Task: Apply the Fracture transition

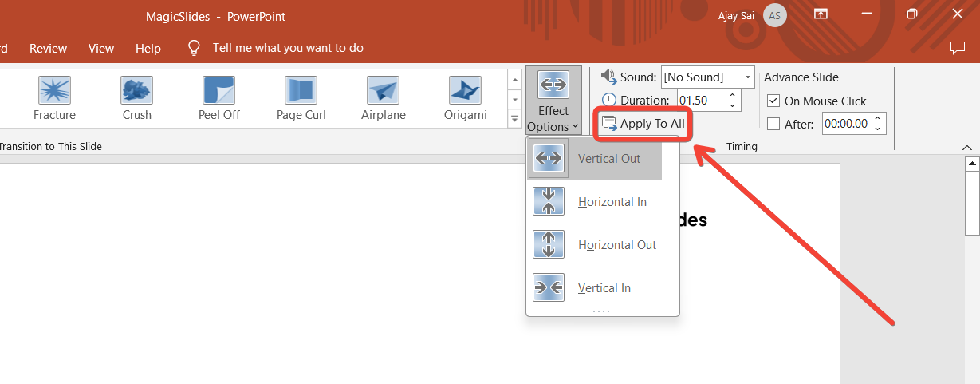Action: tap(54, 97)
